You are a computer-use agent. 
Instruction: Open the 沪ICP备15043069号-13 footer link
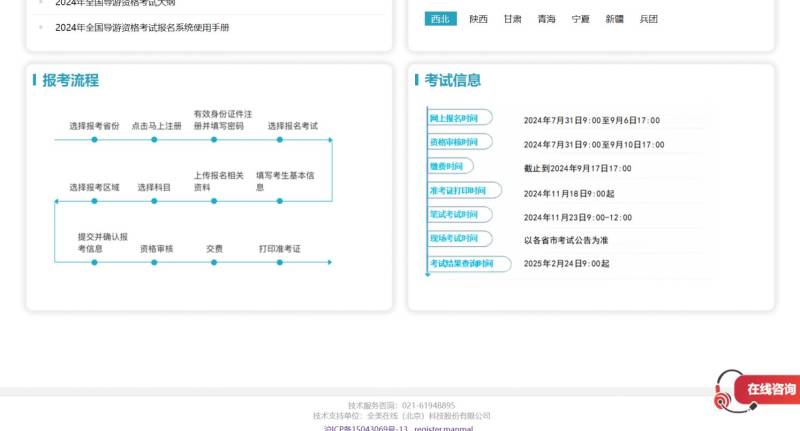[366, 428]
